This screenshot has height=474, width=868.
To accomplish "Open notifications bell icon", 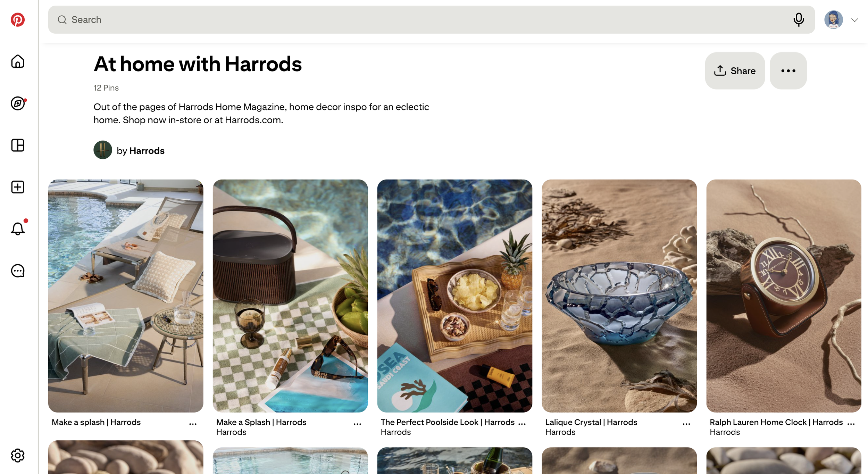I will point(18,229).
